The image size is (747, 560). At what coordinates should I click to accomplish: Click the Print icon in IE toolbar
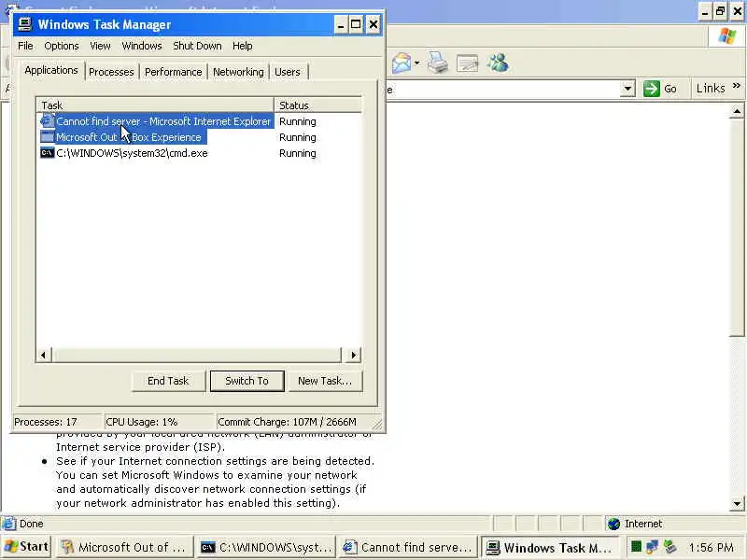click(437, 63)
